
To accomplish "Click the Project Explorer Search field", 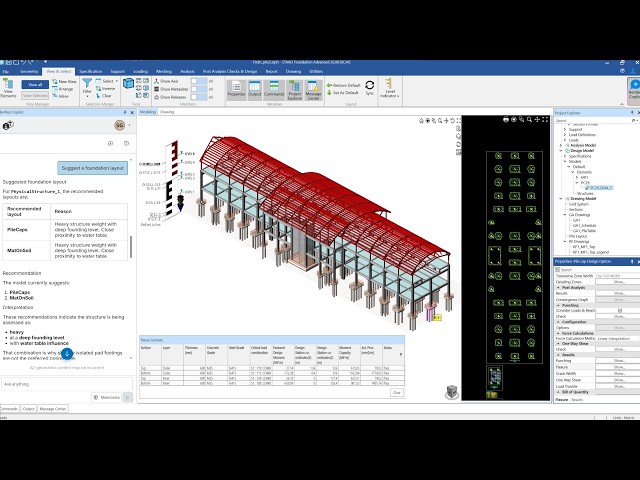I will [593, 121].
